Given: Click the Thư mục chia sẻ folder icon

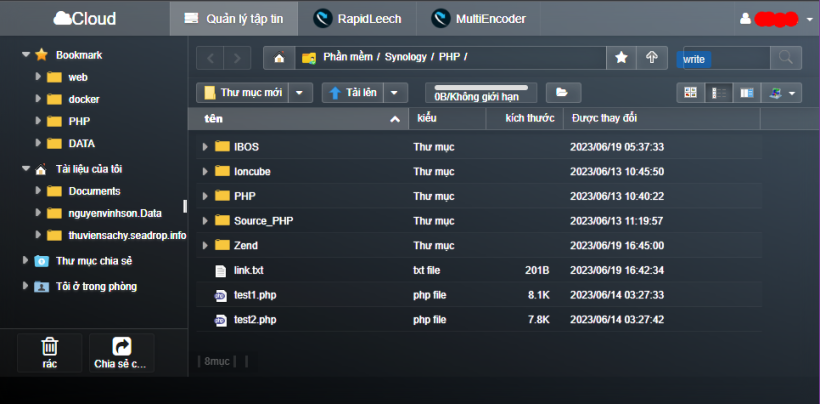Looking at the screenshot, I should 41,261.
